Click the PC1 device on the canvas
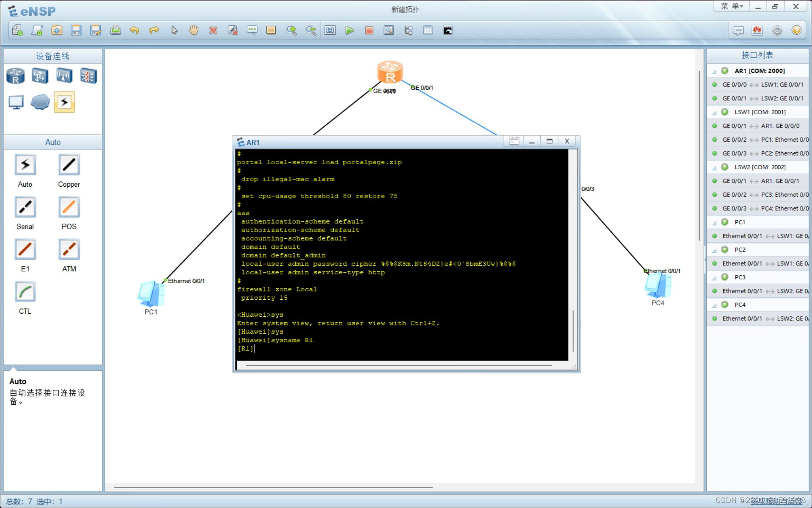 (151, 294)
